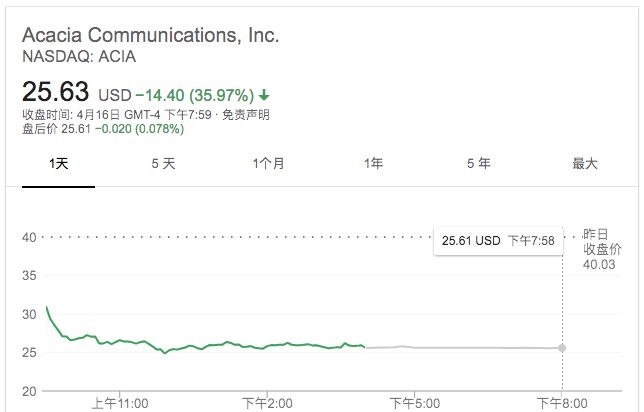
Task: Click the 下午5:00 time axis label
Action: click(x=414, y=403)
